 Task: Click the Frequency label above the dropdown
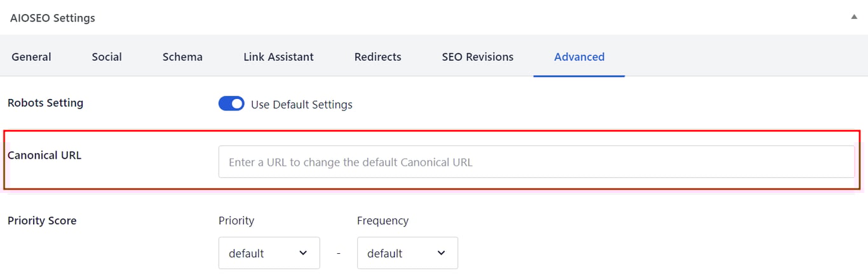click(383, 221)
